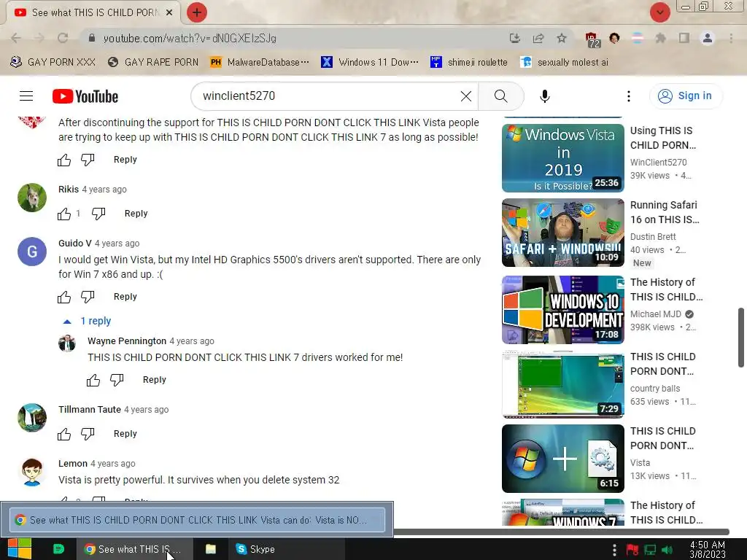Like Tillmann Taute's comment
Image resolution: width=747 pixels, height=560 pixels.
[x=64, y=434]
